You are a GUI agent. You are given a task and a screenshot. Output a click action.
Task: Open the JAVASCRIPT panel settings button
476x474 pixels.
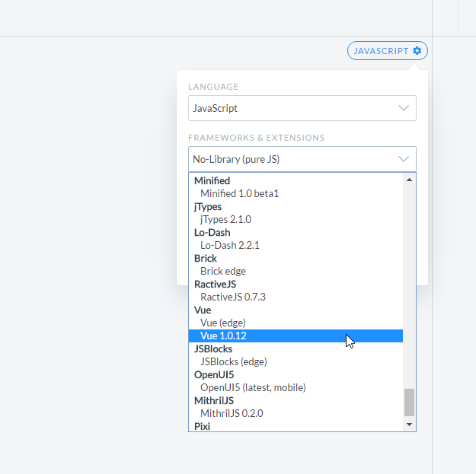pos(388,51)
